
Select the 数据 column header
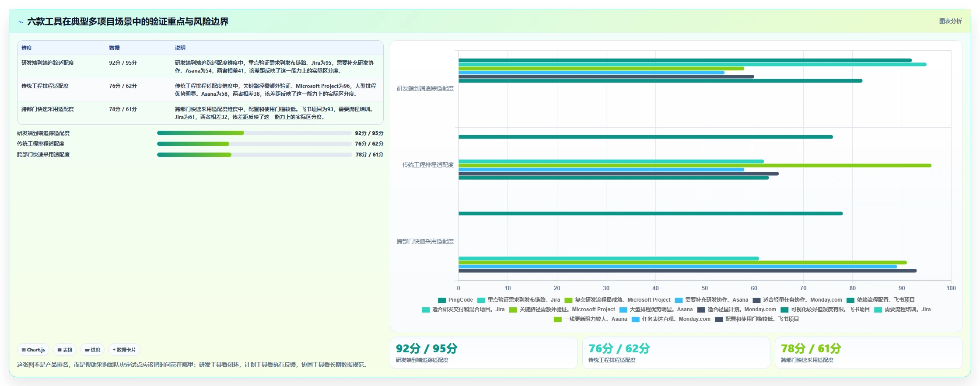114,48
